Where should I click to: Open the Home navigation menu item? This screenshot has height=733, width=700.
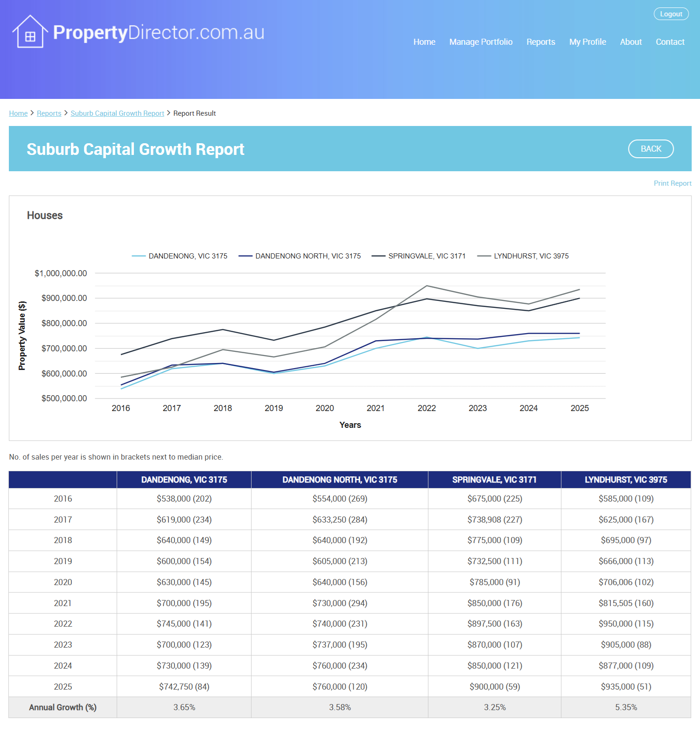(x=424, y=42)
